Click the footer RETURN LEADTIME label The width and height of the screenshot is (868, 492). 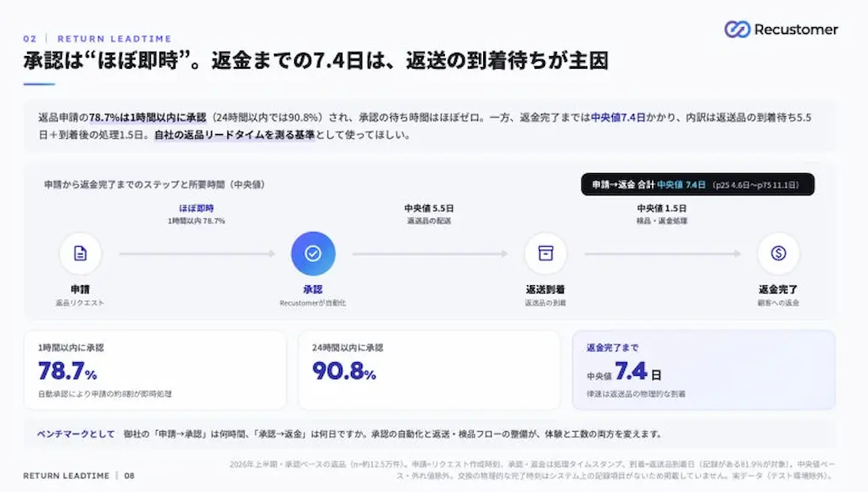[66, 475]
